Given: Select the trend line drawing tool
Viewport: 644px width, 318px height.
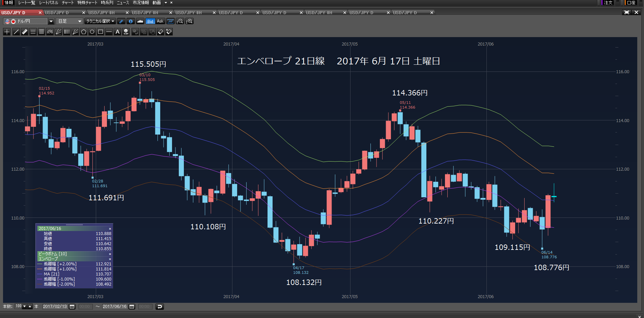Looking at the screenshot, I should [x=16, y=32].
